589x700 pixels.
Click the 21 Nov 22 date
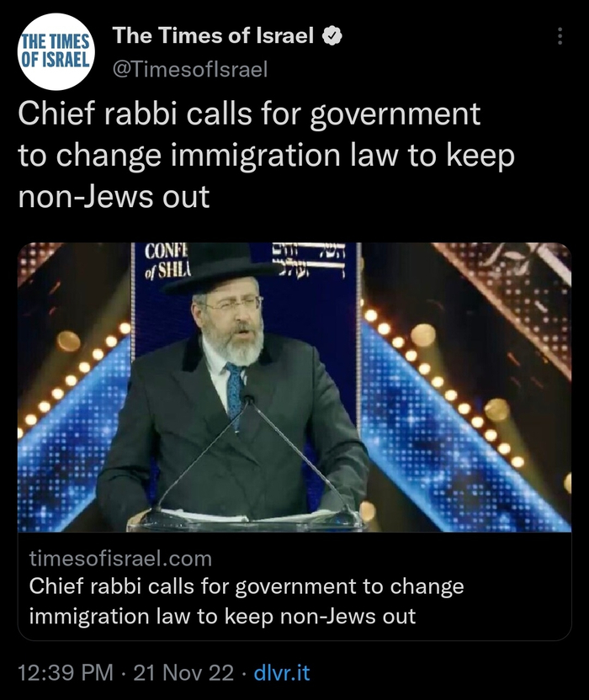click(x=183, y=672)
